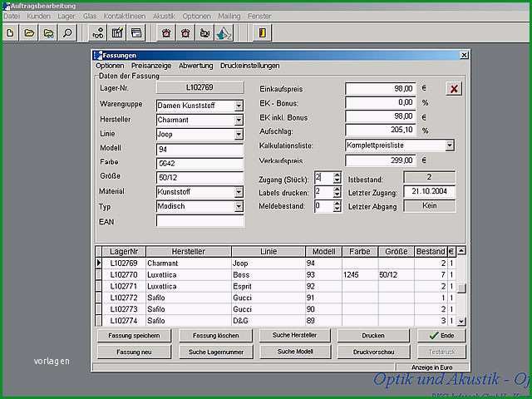The height and width of the screenshot is (399, 532).
Task: Click the Aufschlag percentage field
Action: (x=381, y=131)
